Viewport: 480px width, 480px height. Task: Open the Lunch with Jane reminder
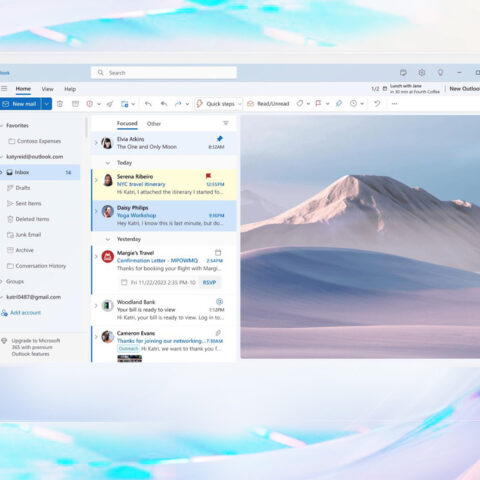click(415, 89)
